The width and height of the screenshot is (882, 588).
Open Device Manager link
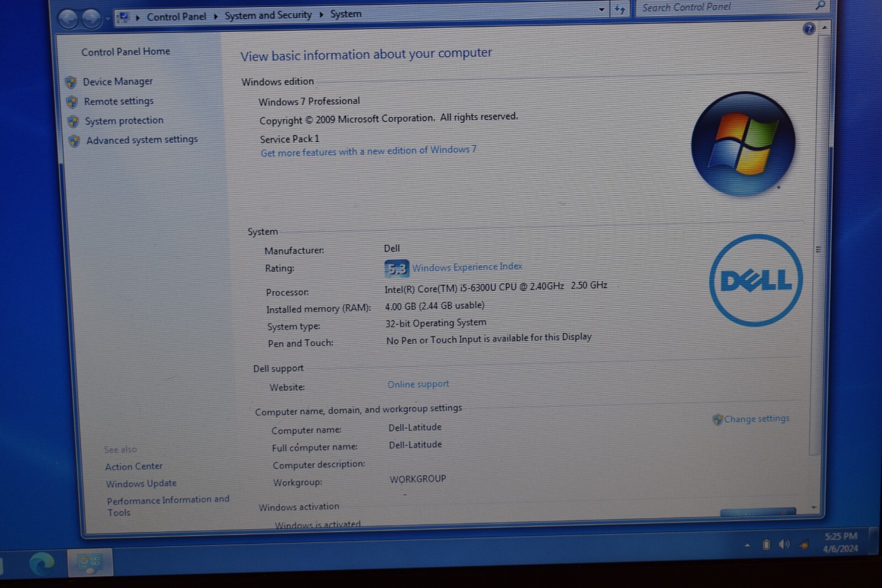117,82
